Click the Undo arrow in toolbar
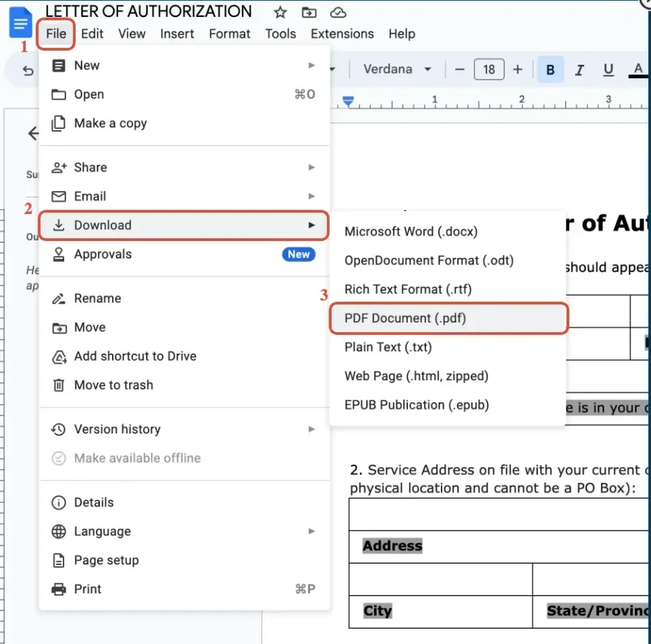Image resolution: width=651 pixels, height=644 pixels. (28, 71)
